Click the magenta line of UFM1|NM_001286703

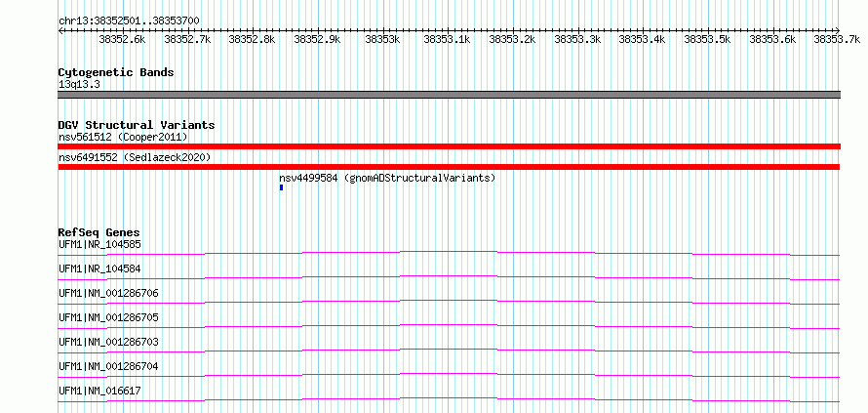449,351
